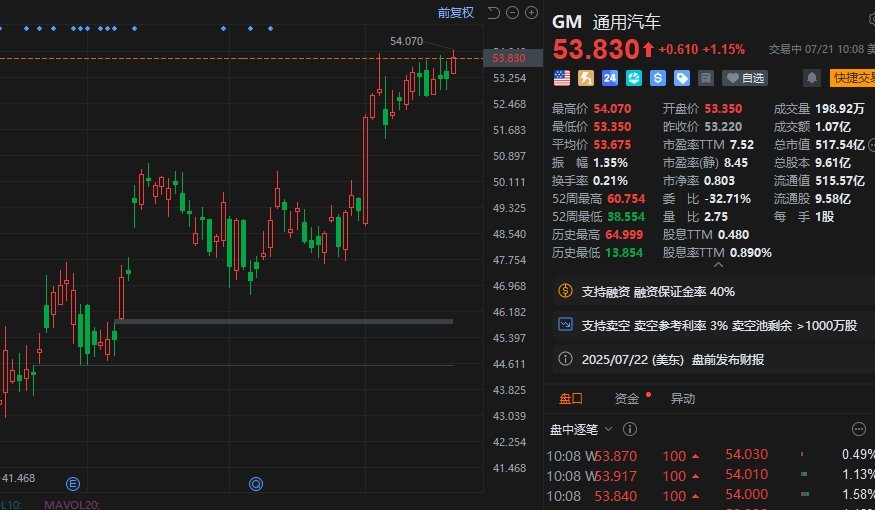Open the earnings date info icon

click(565, 359)
